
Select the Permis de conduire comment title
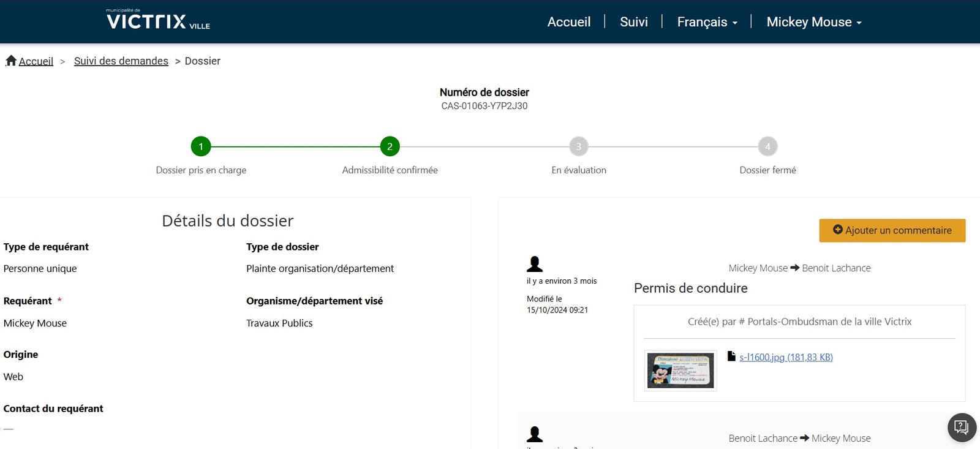click(x=691, y=288)
